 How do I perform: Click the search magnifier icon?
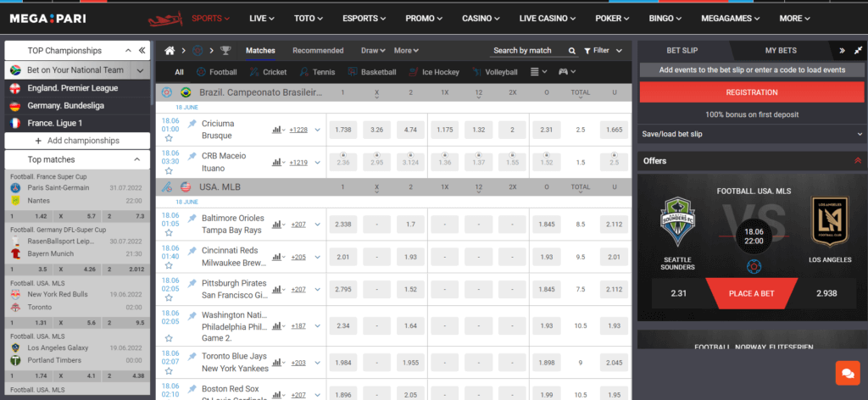572,51
